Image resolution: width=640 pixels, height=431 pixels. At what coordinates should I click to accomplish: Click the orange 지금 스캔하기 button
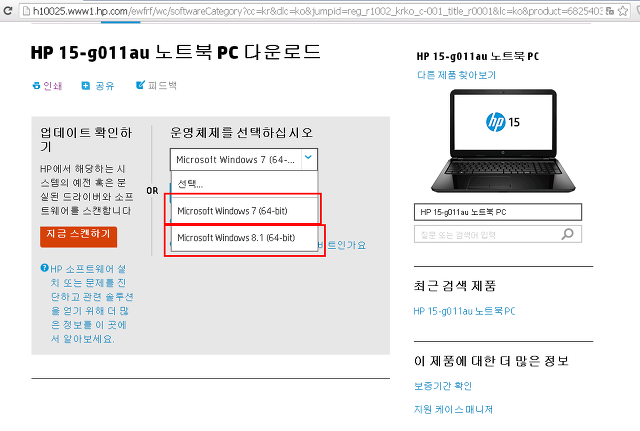point(78,236)
